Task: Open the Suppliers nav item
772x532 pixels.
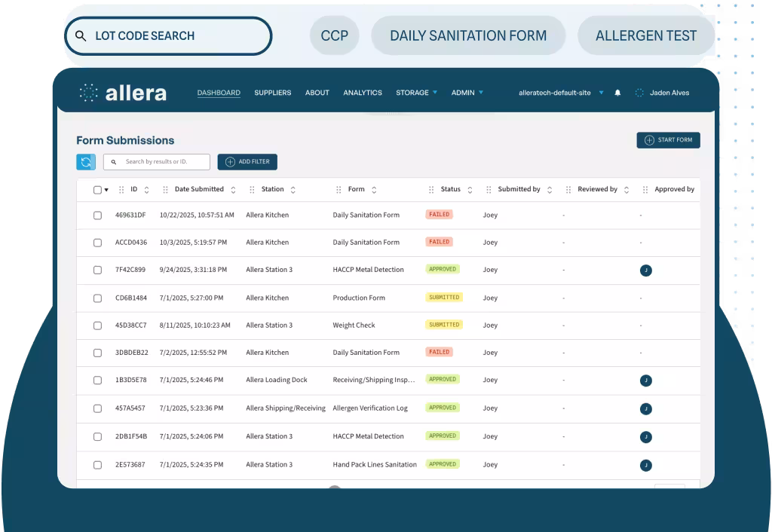Action: pos(273,93)
